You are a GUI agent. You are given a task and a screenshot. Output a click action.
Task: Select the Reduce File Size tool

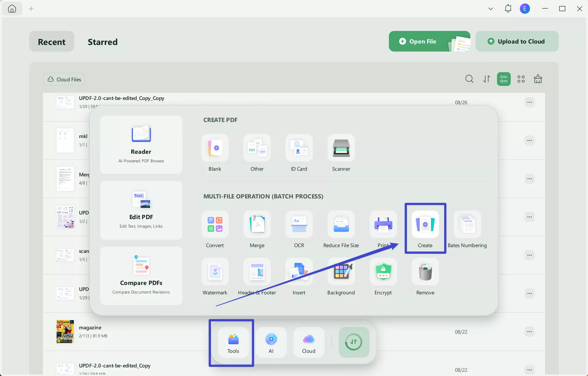[341, 225]
